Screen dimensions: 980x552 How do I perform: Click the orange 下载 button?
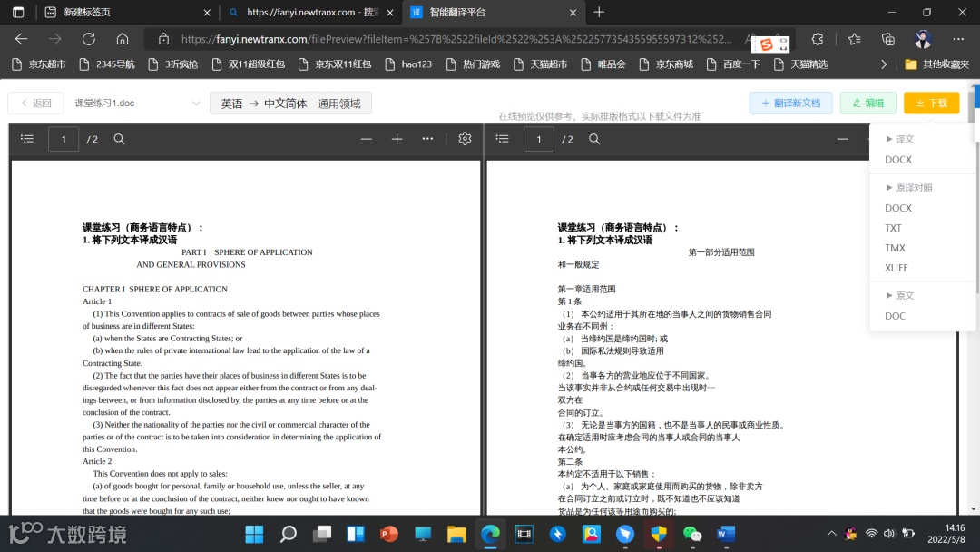click(x=931, y=103)
